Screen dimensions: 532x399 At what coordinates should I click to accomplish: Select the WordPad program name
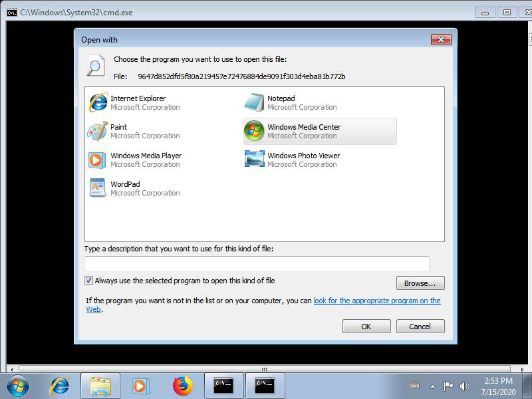(x=125, y=184)
